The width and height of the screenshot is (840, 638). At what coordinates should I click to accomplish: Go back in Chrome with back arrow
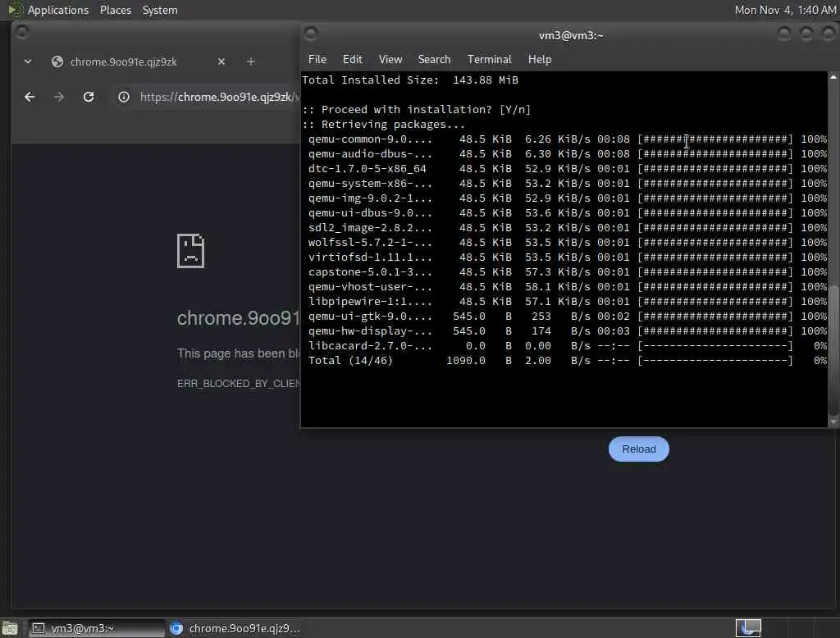[30, 97]
